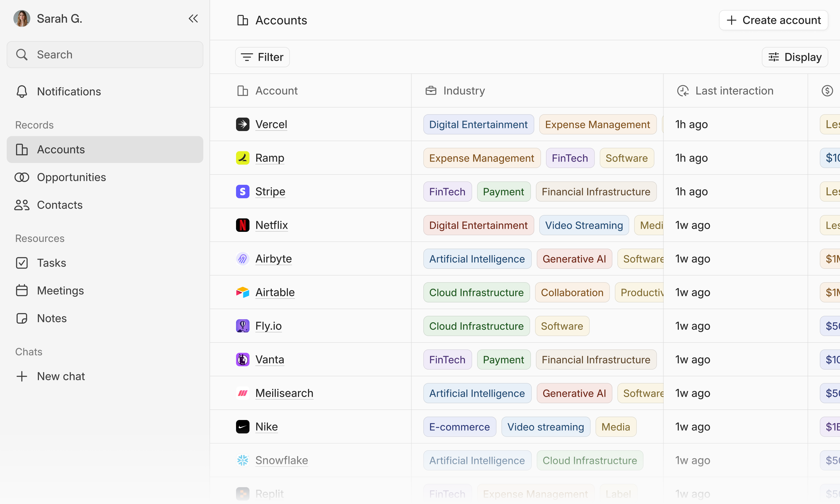Start a New chat
The image size is (840, 504).
(105, 376)
